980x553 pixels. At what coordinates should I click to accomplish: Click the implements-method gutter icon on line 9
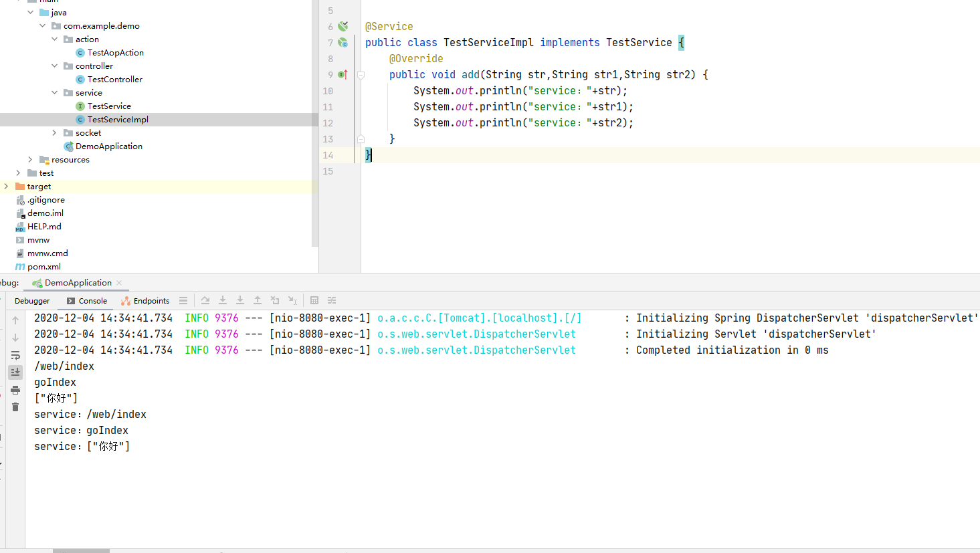coord(342,74)
